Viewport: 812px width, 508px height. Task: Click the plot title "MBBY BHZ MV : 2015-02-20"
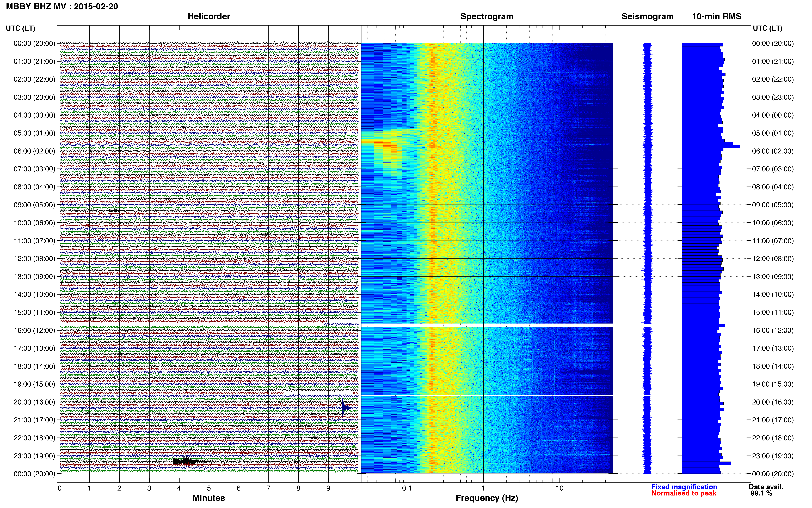(x=62, y=6)
